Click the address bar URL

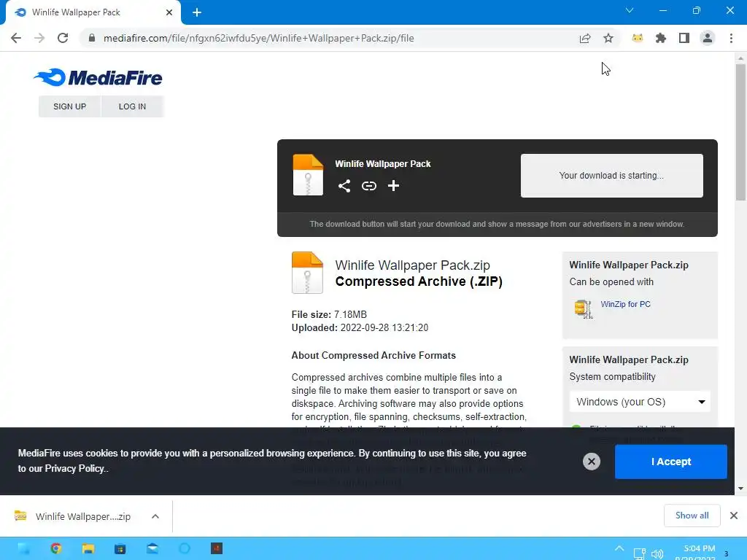pos(259,38)
